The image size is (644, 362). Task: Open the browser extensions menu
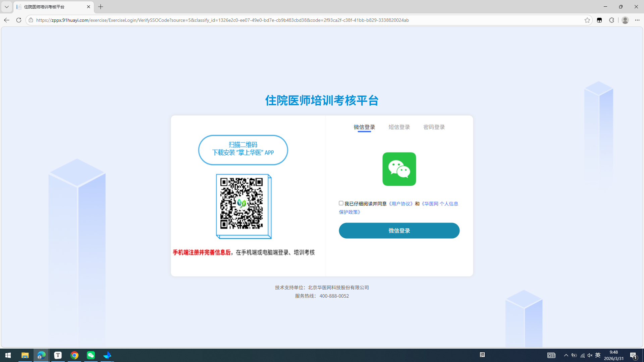[x=611, y=20]
